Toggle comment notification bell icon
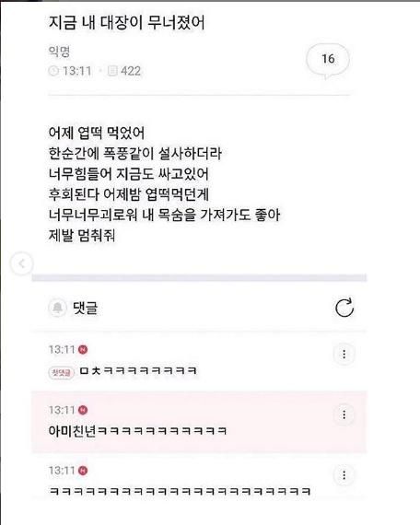 pos(58,308)
